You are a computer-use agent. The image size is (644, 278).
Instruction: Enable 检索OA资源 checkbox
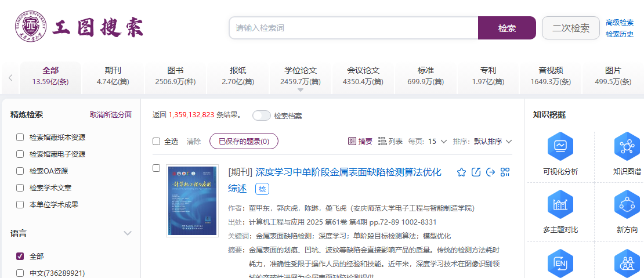point(20,171)
